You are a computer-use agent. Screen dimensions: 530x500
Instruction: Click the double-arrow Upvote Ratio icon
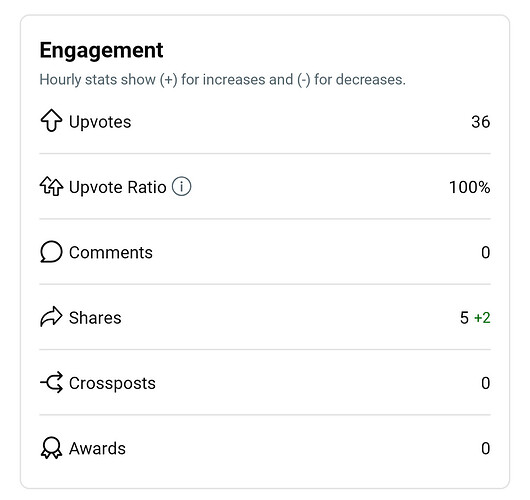click(51, 186)
